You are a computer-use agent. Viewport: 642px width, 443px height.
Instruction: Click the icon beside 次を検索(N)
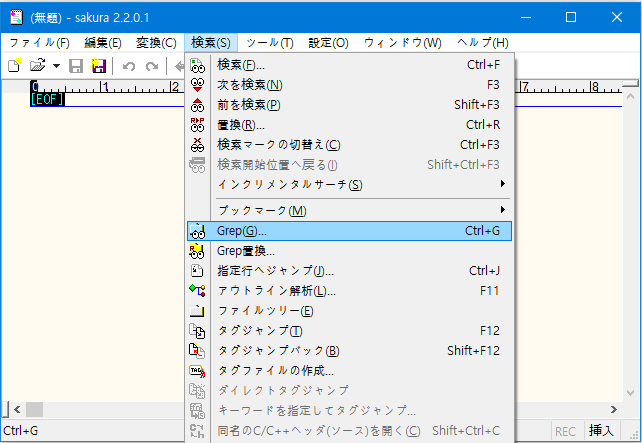point(197,85)
